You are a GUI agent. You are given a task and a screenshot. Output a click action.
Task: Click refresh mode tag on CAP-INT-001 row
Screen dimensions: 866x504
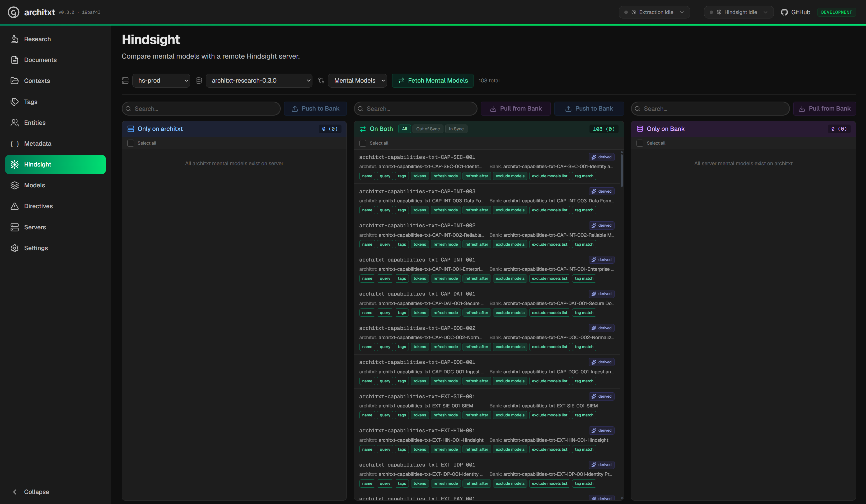445,278
